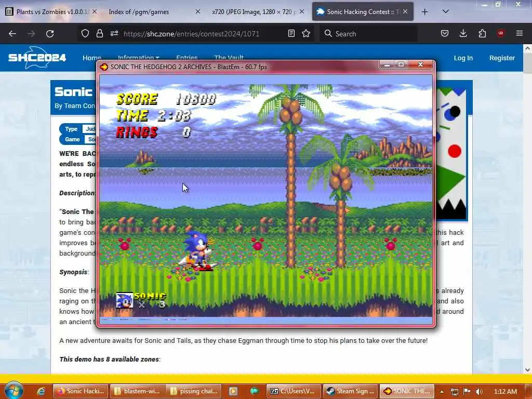Toggle reader view icon in address bar
532x399 pixels.
(291, 33)
